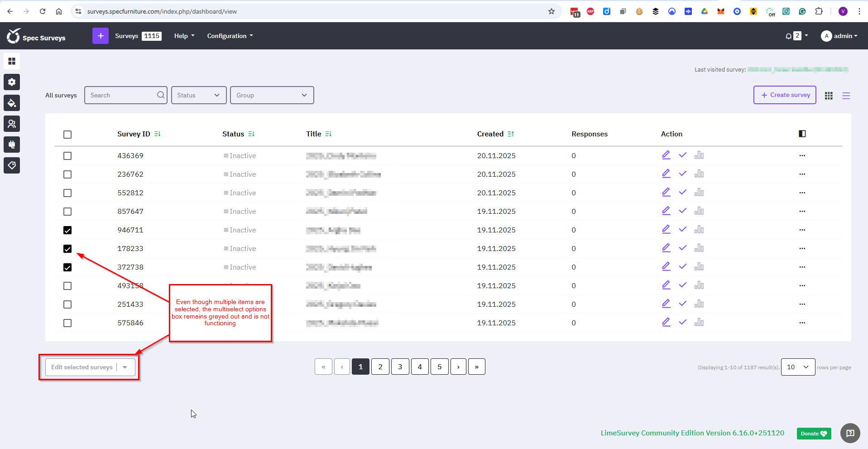Open the Configuration menu

(x=230, y=36)
